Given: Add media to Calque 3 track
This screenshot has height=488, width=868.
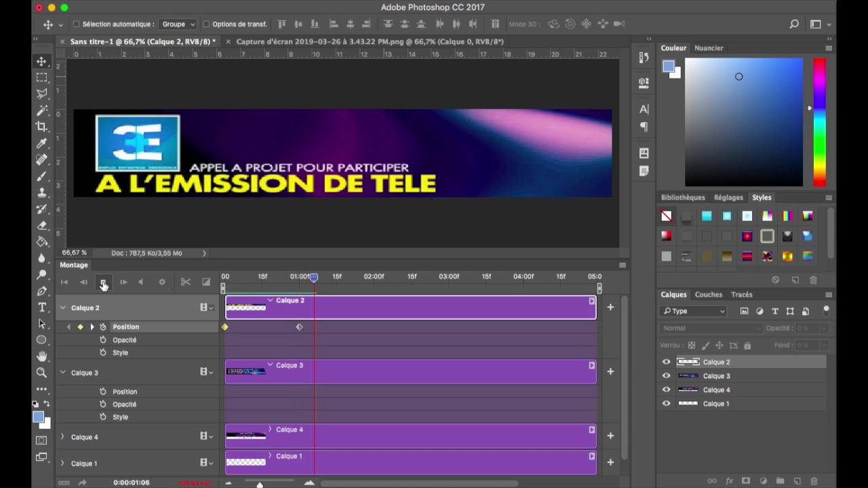Looking at the screenshot, I should click(610, 371).
